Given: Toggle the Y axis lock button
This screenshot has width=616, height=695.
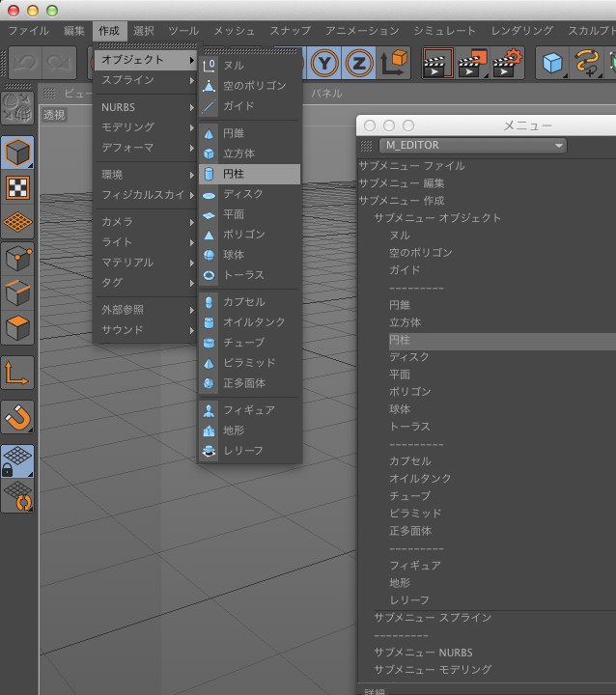Looking at the screenshot, I should pyautogui.click(x=324, y=64).
